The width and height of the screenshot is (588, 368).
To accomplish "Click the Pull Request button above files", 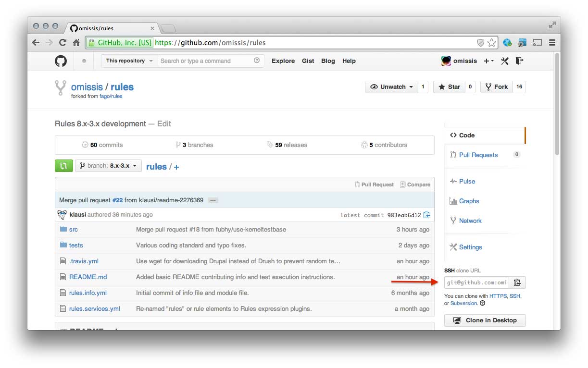I will pos(374,184).
